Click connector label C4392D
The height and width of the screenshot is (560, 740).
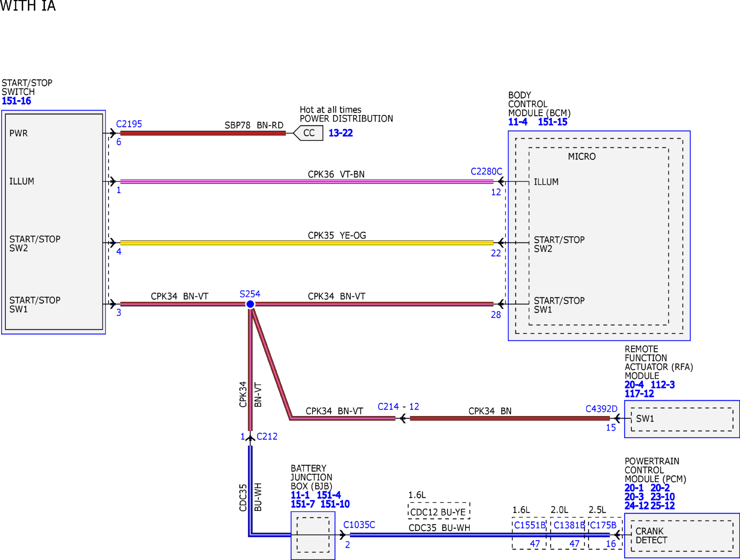(x=601, y=409)
